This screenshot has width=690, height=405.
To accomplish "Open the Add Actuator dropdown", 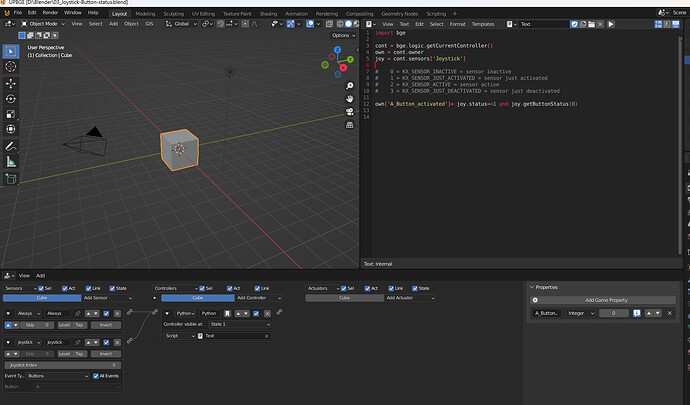I will coord(410,298).
